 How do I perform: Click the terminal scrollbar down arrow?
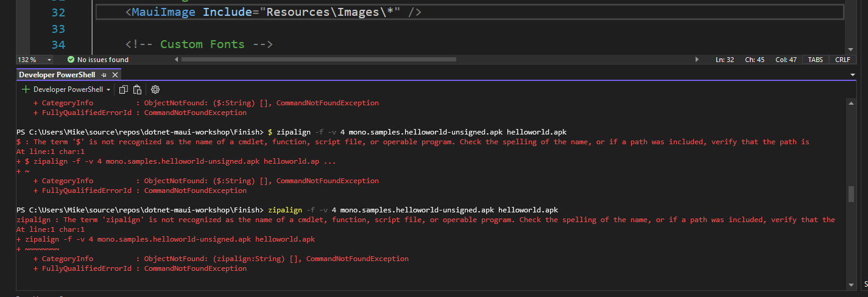pos(851,284)
